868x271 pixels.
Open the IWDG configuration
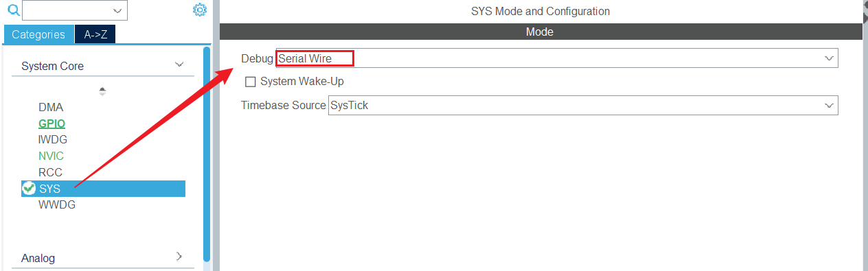[53, 139]
